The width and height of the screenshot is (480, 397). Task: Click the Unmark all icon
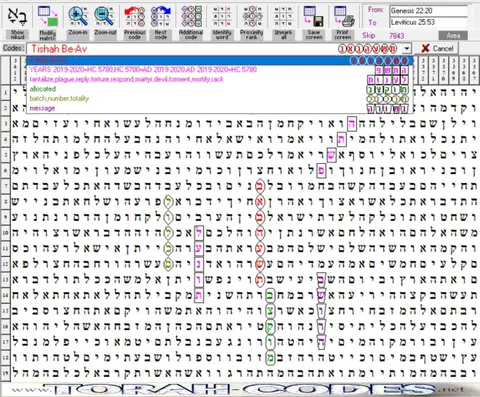[x=283, y=22]
